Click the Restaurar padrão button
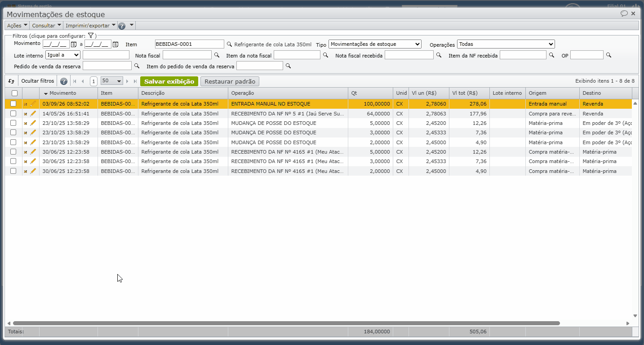 [x=230, y=81]
